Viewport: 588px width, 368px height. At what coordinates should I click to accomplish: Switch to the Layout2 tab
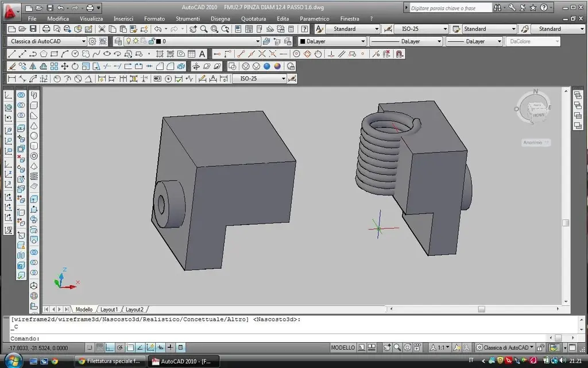[134, 309]
